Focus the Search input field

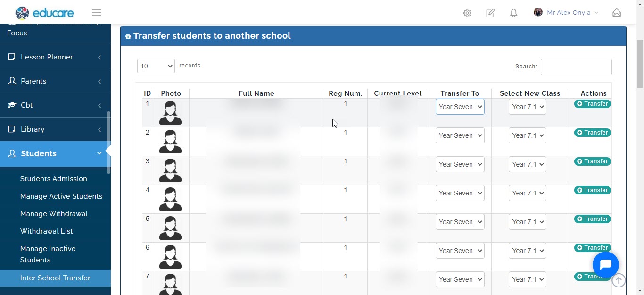click(576, 67)
